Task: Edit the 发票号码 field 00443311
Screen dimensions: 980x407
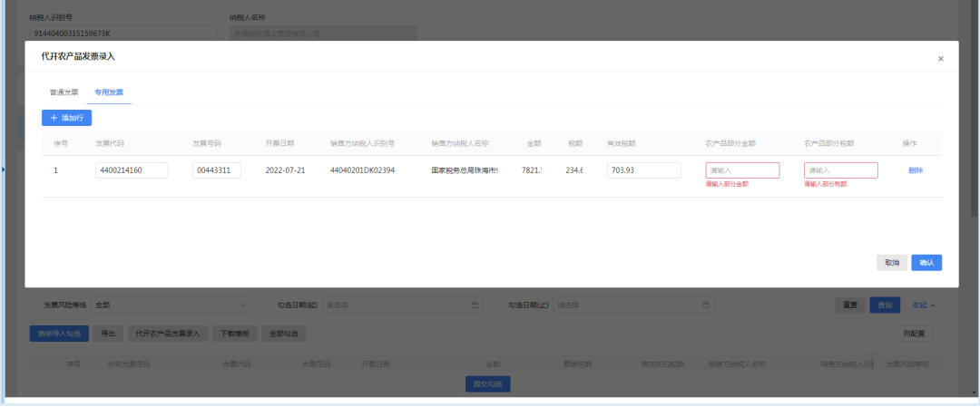Action: (217, 170)
